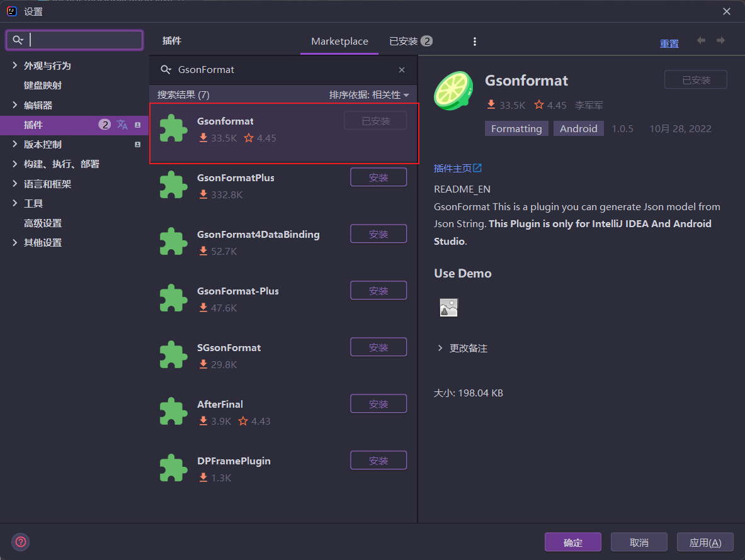Select 插件 in settings tree
This screenshot has width=745, height=560.
point(33,125)
